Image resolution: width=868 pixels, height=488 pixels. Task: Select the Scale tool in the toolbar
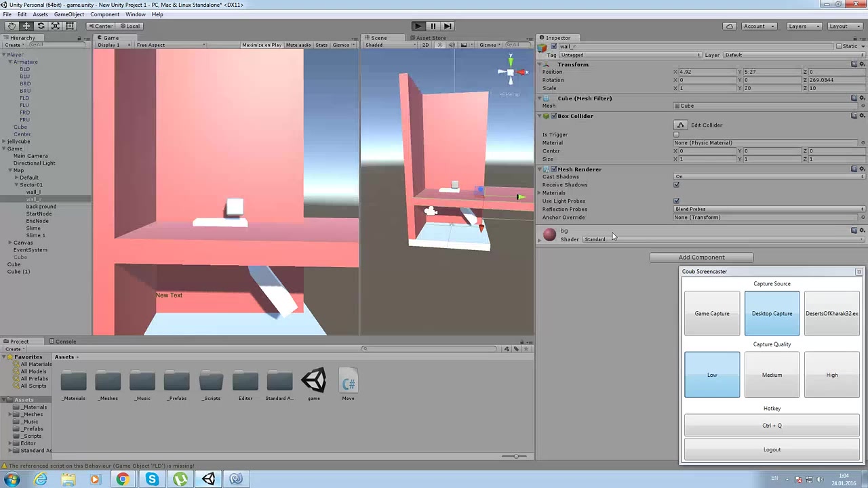55,26
